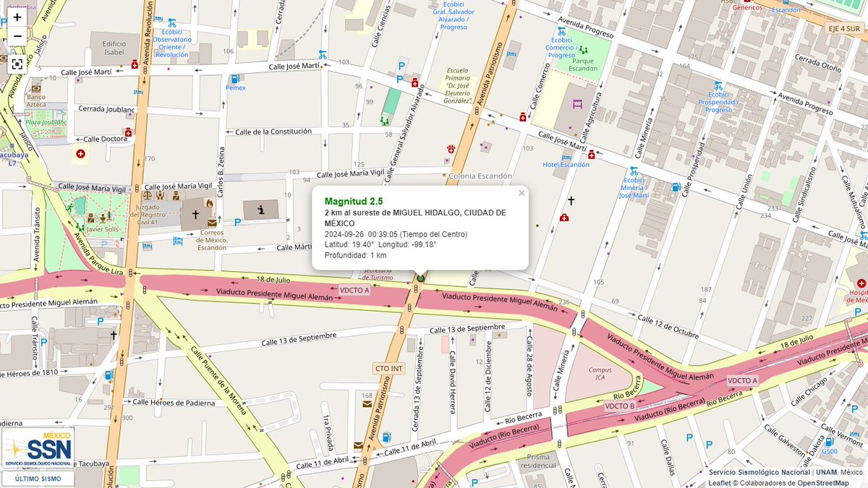Viewport: 868px width, 488px height.
Task: Click the Parque Escandón playground icon
Action: (583, 50)
